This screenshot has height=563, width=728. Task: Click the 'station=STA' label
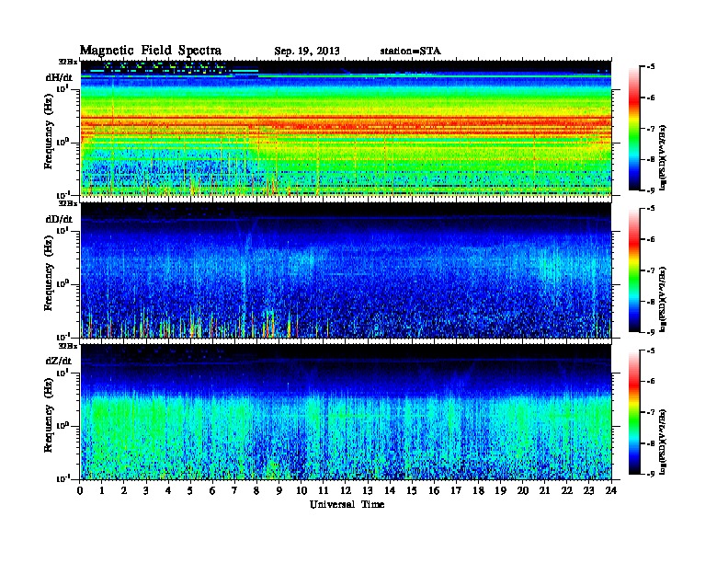point(411,52)
